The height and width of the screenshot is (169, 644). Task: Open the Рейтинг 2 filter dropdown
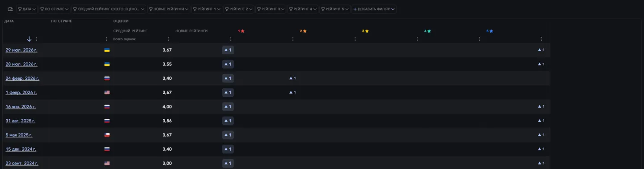tap(239, 9)
